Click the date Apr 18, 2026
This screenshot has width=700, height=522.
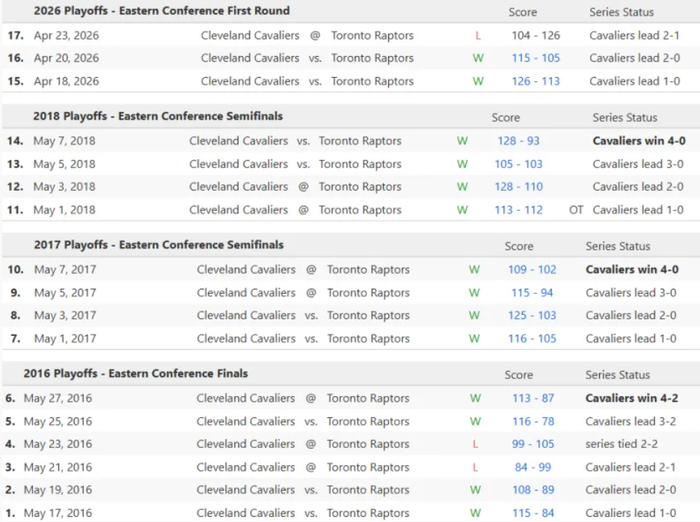point(66,81)
